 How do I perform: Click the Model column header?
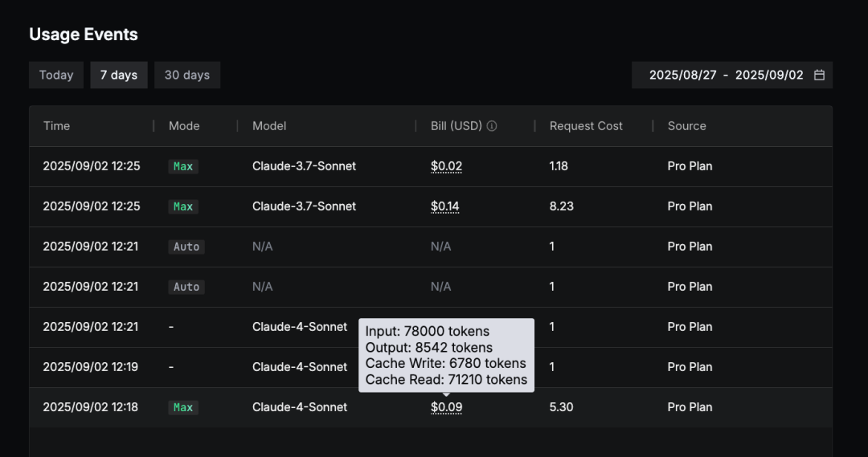click(x=269, y=126)
